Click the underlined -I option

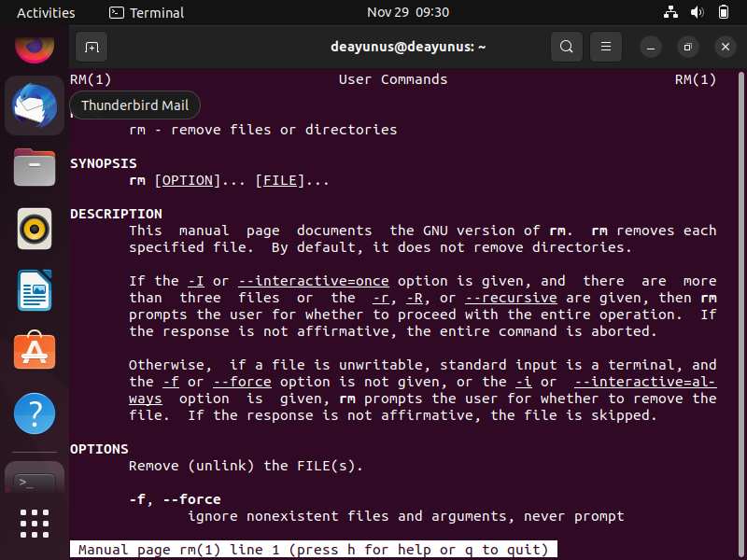[x=196, y=281]
